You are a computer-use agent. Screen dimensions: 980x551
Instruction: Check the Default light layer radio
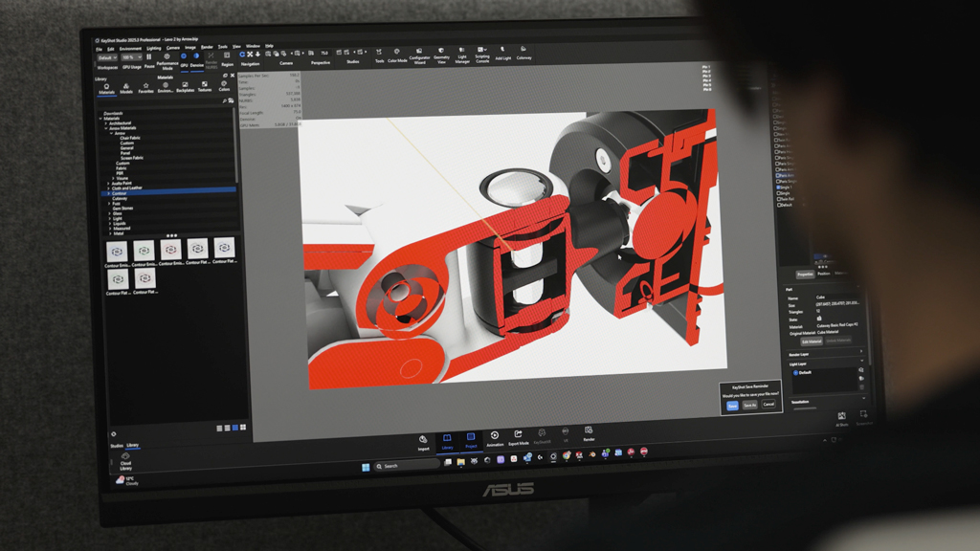pos(795,373)
